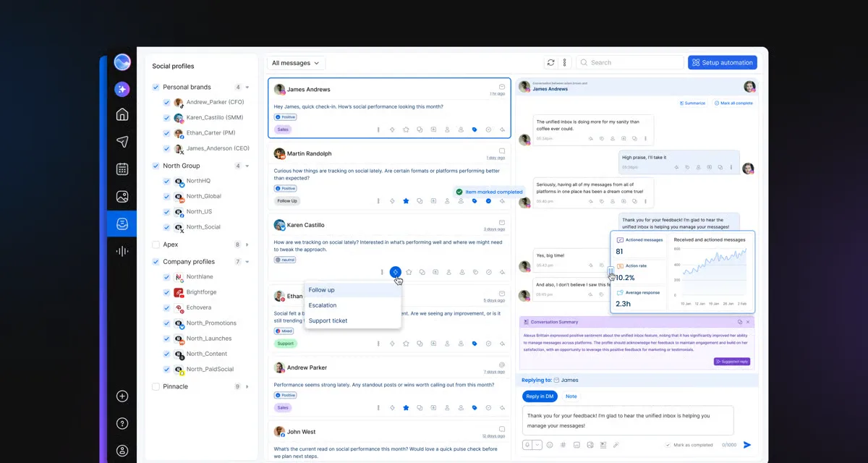The width and height of the screenshot is (868, 463).
Task: Insert a hashtag using the # icon
Action: (563, 445)
